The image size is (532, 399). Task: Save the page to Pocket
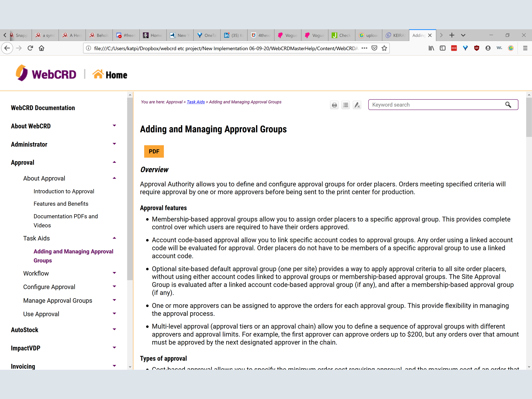click(x=374, y=48)
